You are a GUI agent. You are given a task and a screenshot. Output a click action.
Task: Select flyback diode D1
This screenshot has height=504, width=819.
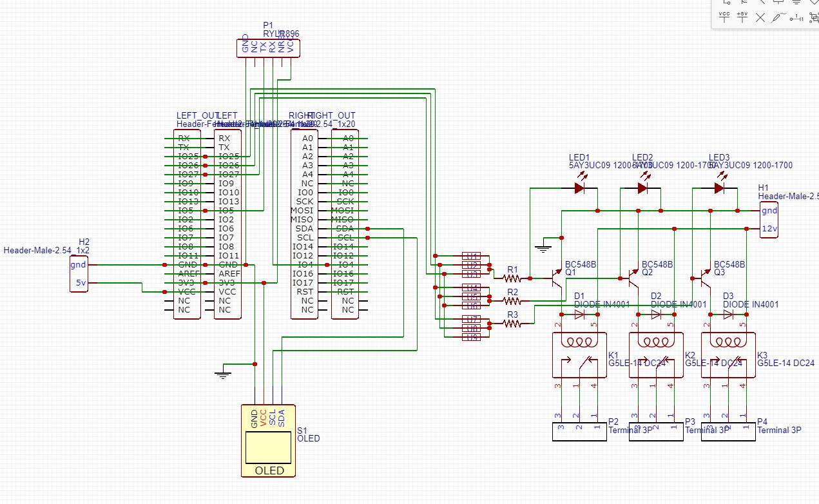click(579, 315)
